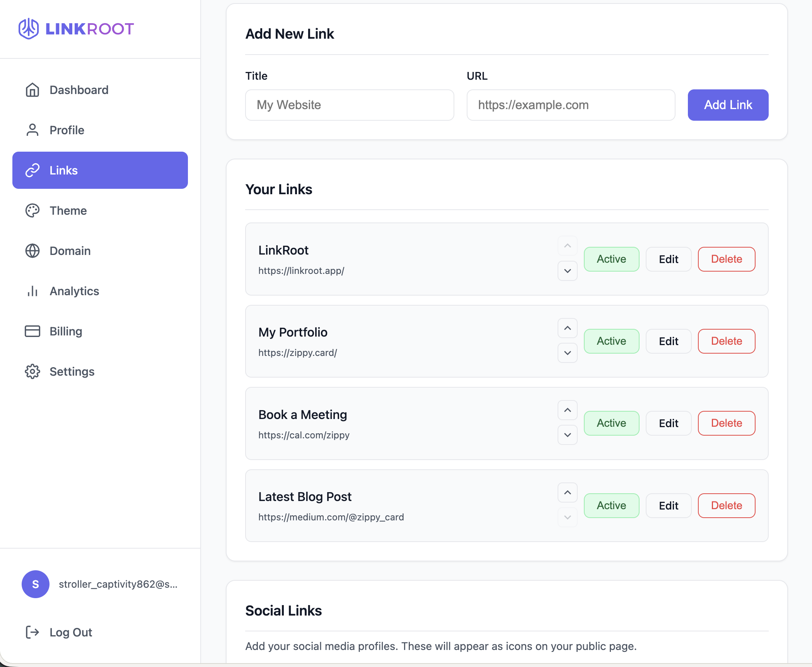The height and width of the screenshot is (667, 812).
Task: Click the Links chain icon
Action: pos(32,170)
